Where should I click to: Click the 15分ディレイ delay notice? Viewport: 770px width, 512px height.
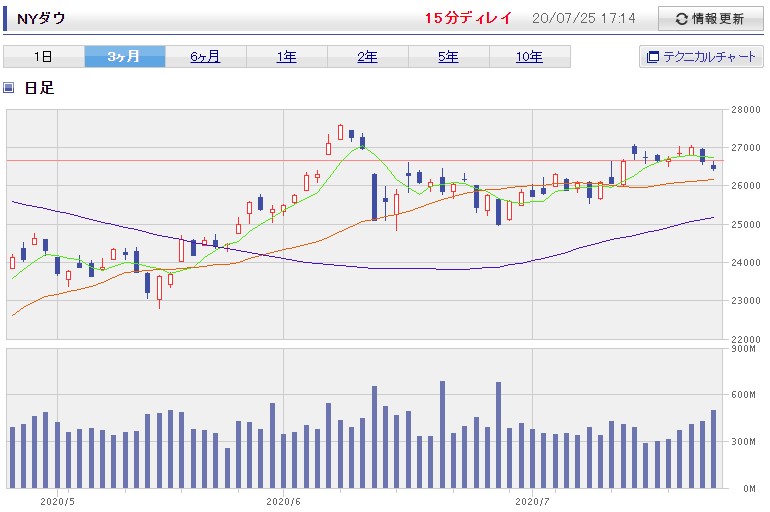[468, 19]
